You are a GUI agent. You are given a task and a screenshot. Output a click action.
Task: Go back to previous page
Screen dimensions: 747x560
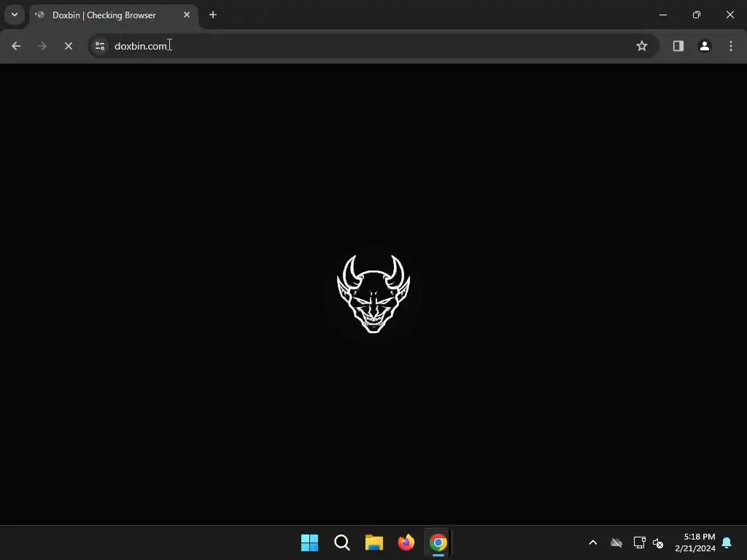tap(16, 46)
